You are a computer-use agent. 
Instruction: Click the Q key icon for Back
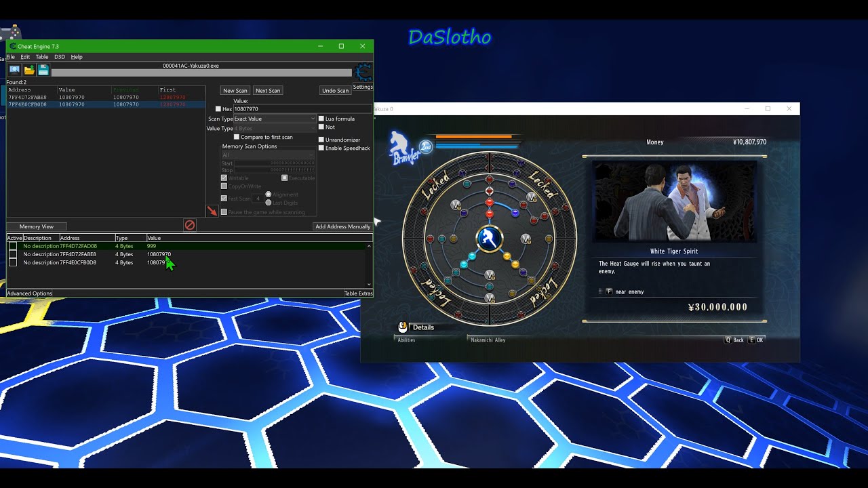728,340
